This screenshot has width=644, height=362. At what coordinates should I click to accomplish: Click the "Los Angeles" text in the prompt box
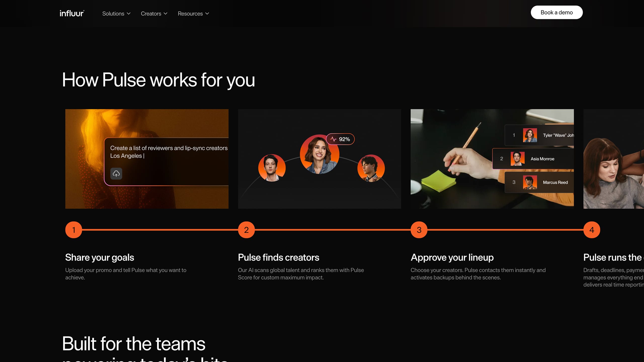tap(126, 156)
